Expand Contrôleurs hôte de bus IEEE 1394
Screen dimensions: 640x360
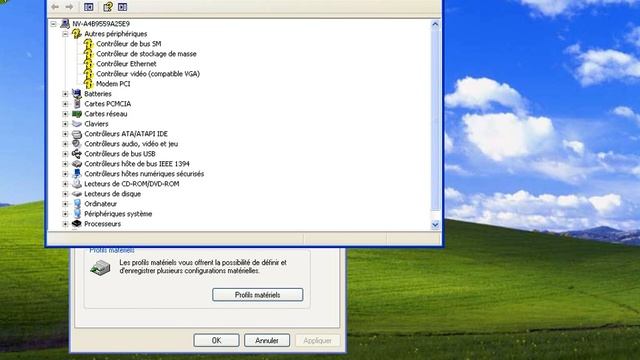65,164
